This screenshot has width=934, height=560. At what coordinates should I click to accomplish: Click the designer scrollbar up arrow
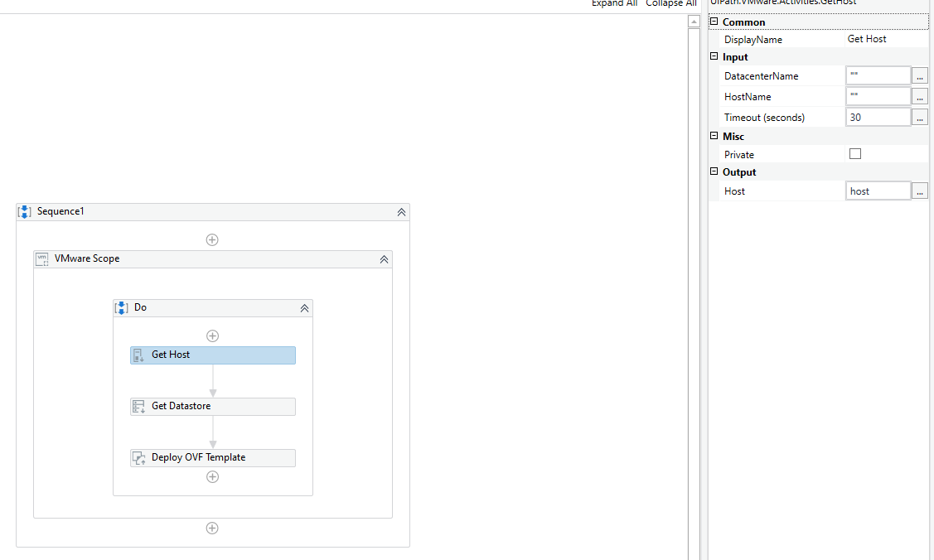point(694,22)
